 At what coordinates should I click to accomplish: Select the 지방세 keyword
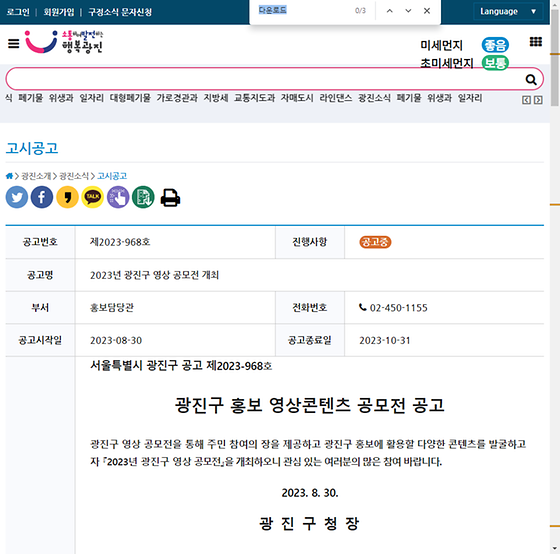pyautogui.click(x=216, y=98)
